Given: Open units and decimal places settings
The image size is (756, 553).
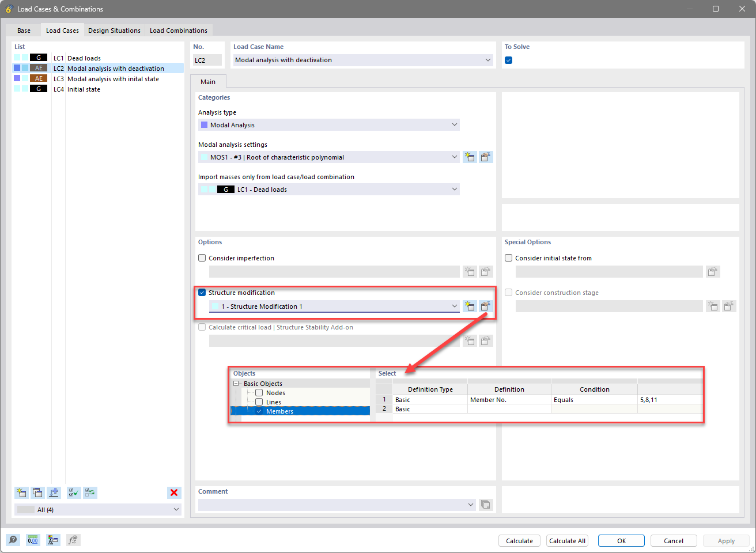Looking at the screenshot, I should point(33,540).
